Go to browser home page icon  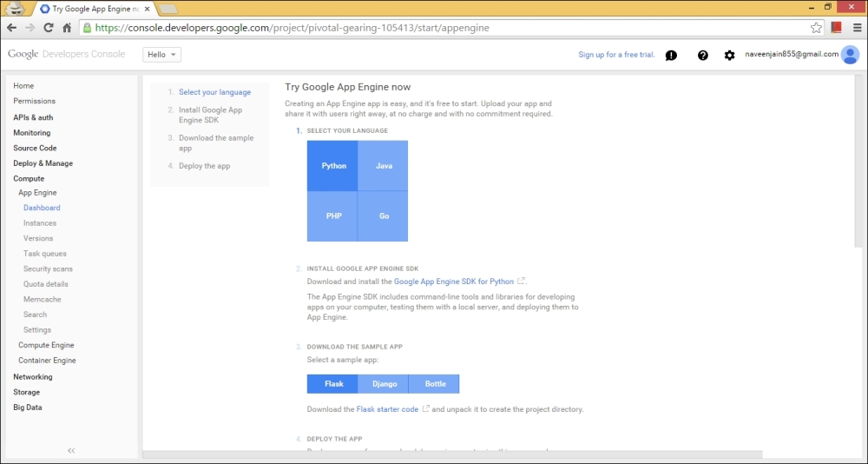(x=67, y=28)
